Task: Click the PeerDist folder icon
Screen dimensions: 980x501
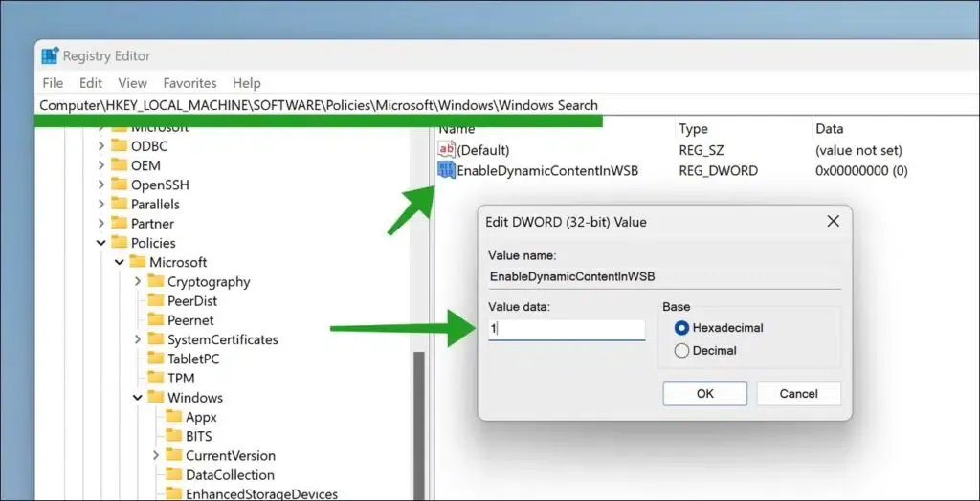Action: click(x=156, y=300)
